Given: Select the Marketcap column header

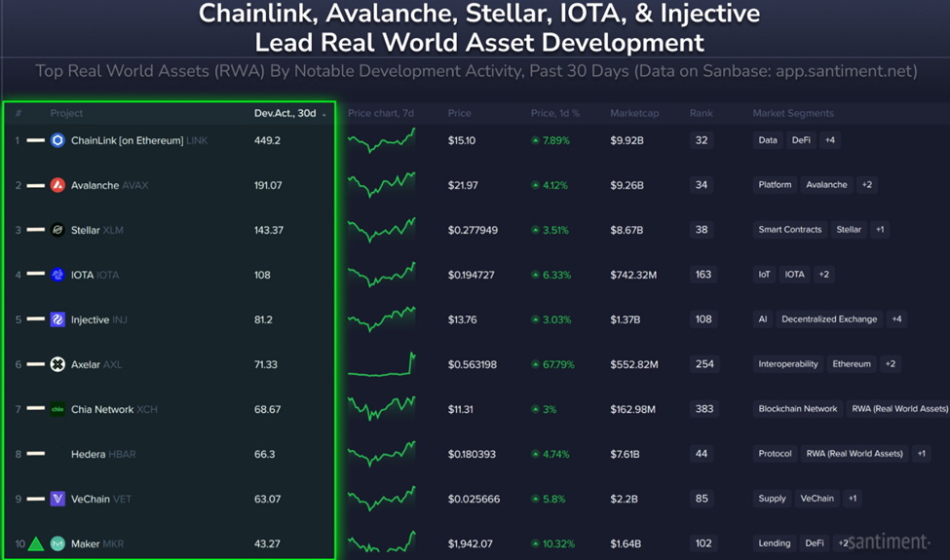Looking at the screenshot, I should (634, 113).
